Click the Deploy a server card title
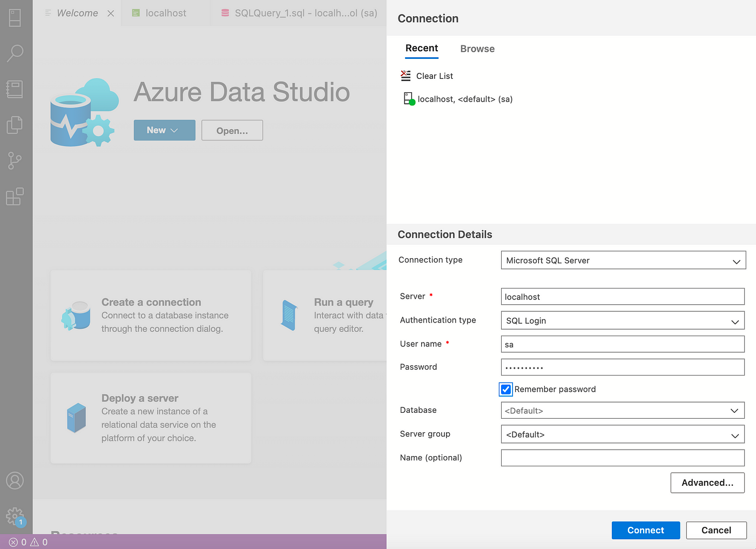The image size is (756, 549). [x=140, y=398]
